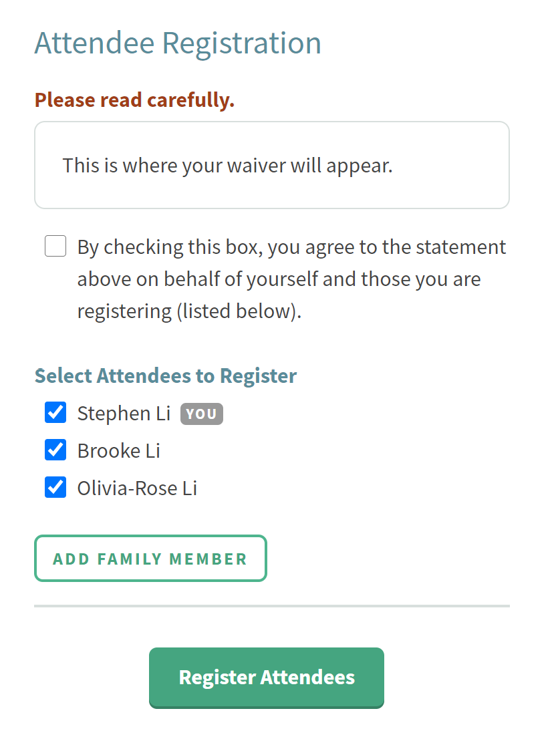Open the family member addition form

(150, 558)
